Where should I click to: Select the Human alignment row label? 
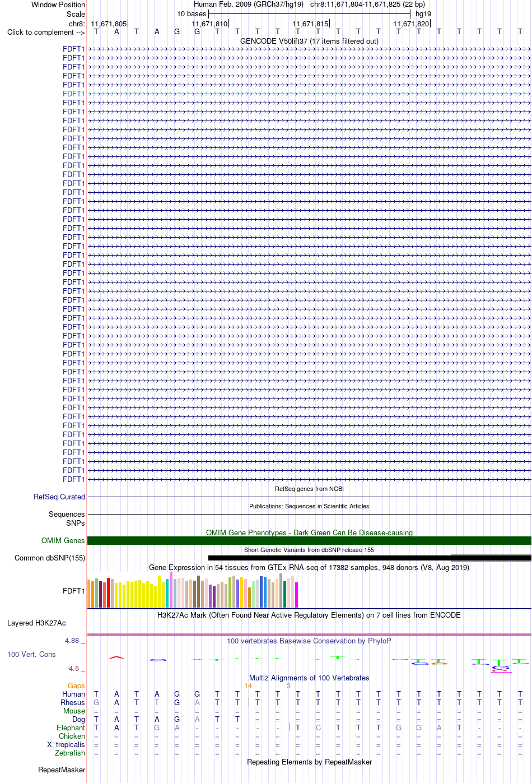click(73, 694)
